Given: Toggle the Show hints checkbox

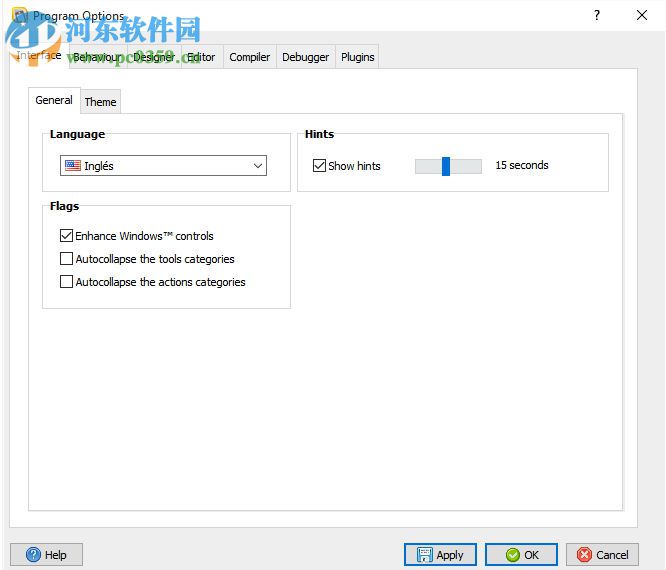Looking at the screenshot, I should coord(319,166).
